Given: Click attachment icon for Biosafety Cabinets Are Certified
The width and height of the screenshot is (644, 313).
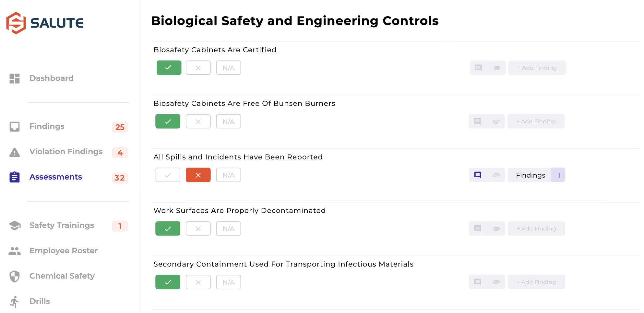Looking at the screenshot, I should [x=497, y=68].
